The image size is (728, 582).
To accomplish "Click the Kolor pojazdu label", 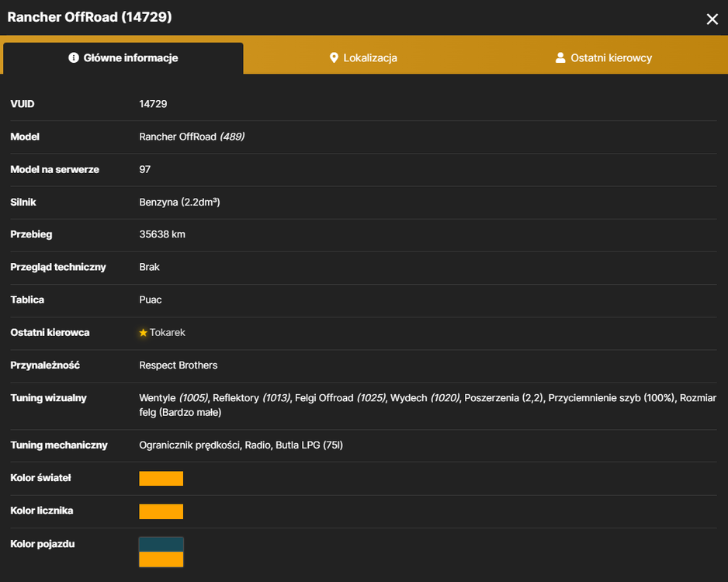I will coord(43,544).
